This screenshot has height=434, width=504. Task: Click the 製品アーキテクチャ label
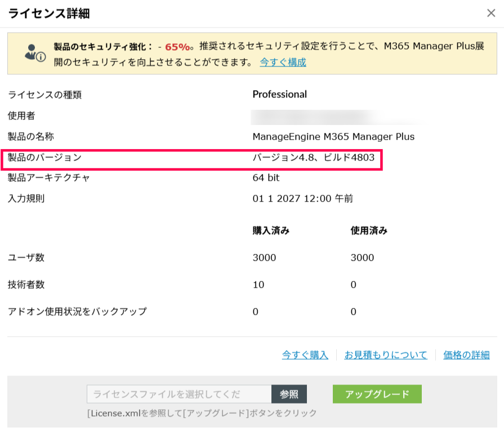tap(48, 178)
